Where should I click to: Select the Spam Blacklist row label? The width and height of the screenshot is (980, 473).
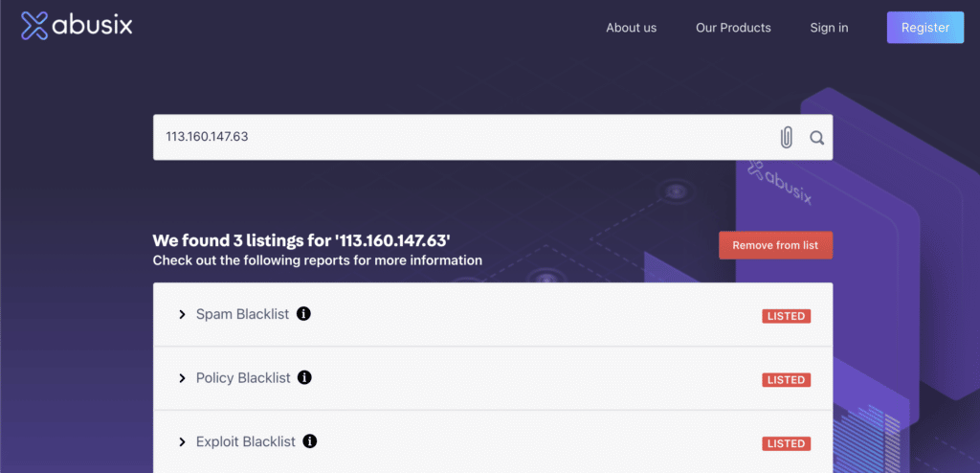coord(242,314)
